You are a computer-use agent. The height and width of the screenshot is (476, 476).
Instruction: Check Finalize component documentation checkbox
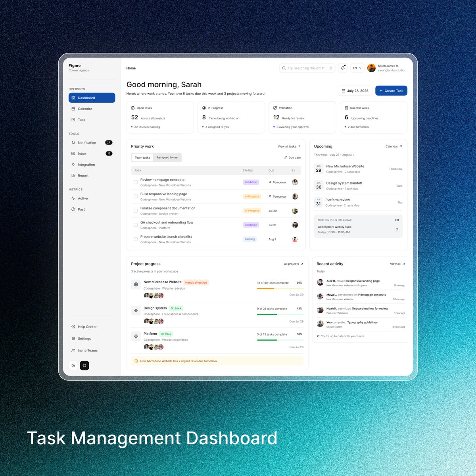coord(136,211)
